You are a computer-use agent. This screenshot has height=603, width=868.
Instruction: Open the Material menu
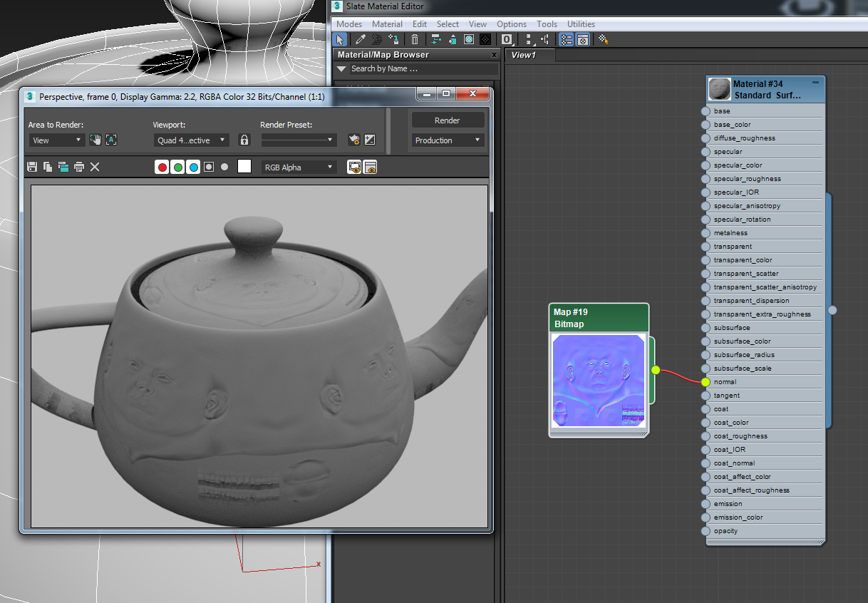coord(387,24)
